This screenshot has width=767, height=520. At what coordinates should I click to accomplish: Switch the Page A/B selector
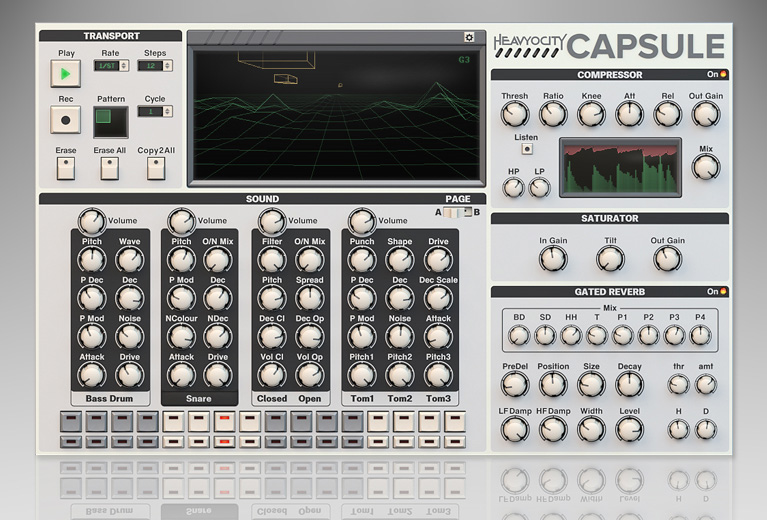458,212
